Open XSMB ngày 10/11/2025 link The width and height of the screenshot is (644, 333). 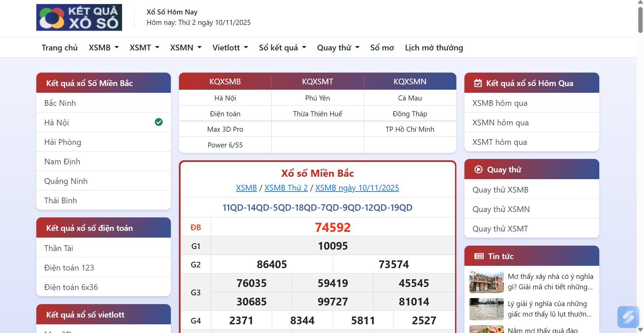tap(357, 188)
